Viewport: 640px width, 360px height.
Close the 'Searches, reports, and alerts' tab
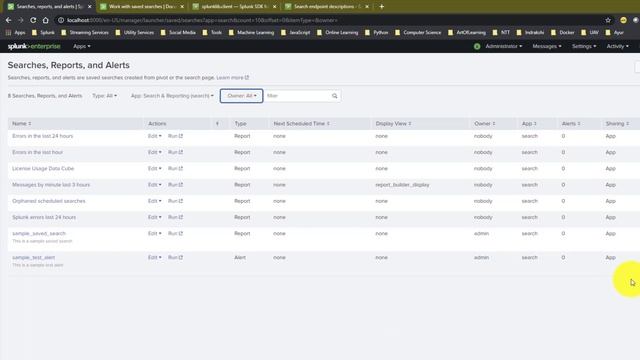click(x=89, y=7)
